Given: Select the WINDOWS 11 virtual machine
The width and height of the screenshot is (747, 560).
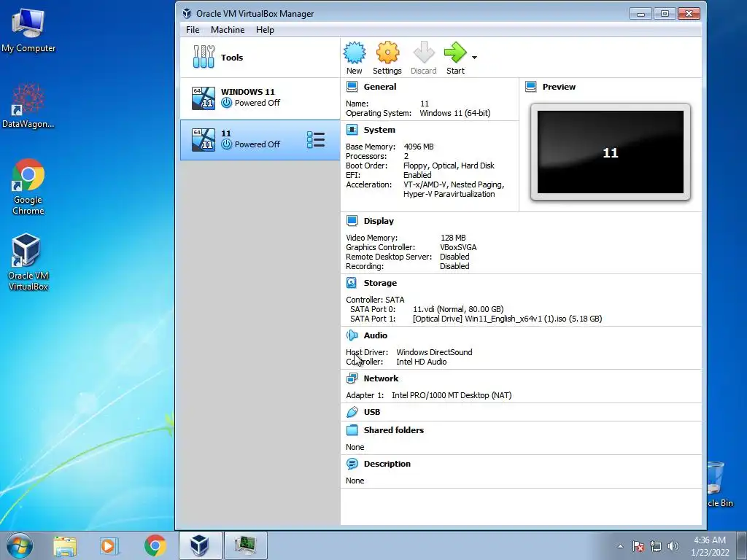Looking at the screenshot, I should coord(260,98).
